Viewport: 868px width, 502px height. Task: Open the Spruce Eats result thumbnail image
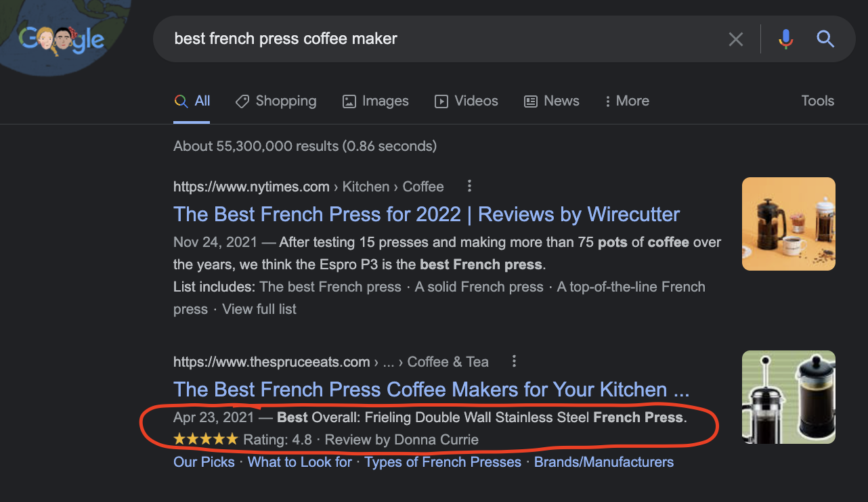tap(788, 397)
